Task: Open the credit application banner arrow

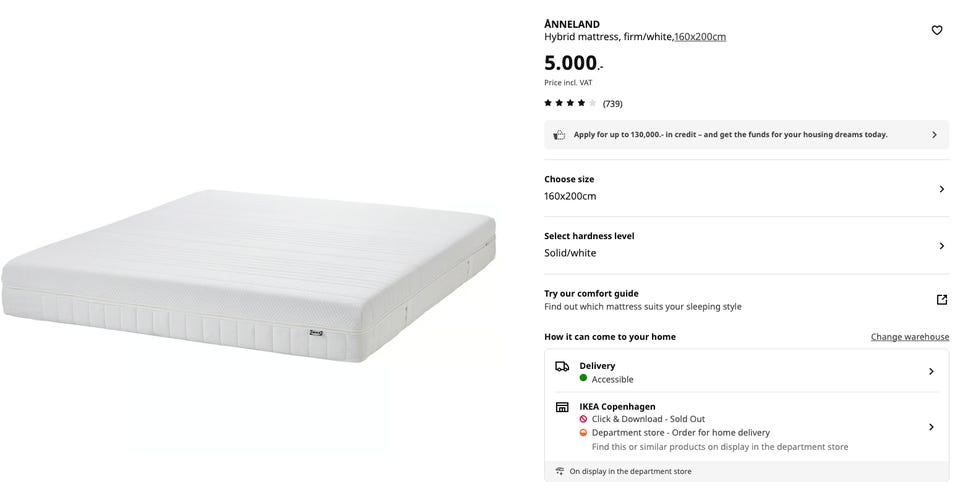Action: [934, 134]
